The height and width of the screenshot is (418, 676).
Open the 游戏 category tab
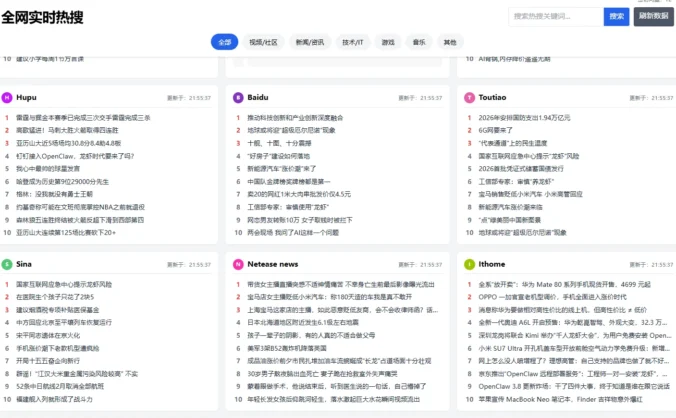(388, 42)
